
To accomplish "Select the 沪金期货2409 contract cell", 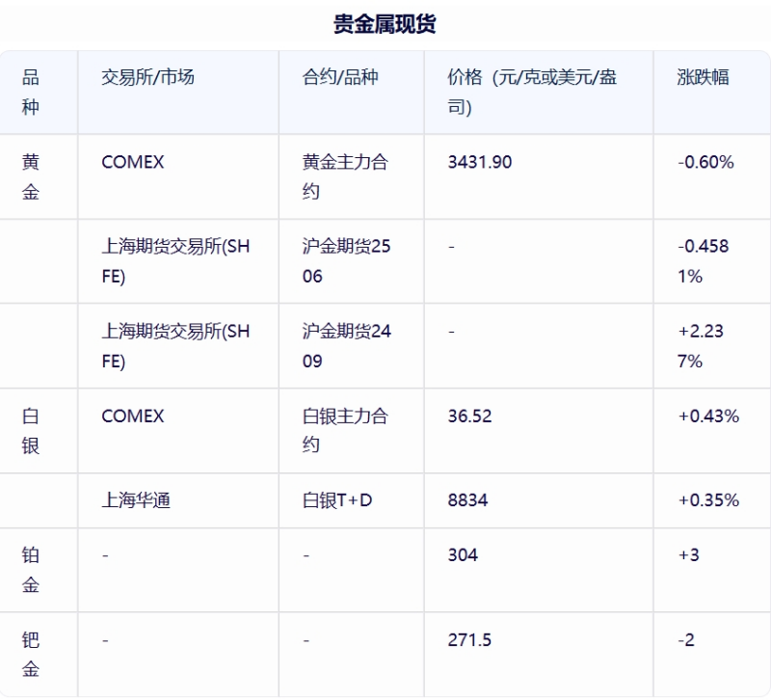I will click(346, 346).
